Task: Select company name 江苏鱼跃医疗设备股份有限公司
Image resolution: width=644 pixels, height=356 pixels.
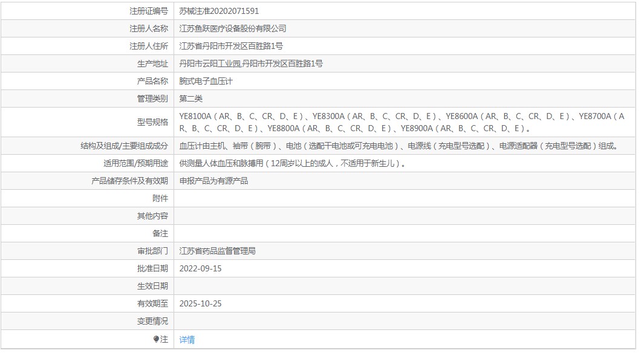Action: pyautogui.click(x=232, y=28)
